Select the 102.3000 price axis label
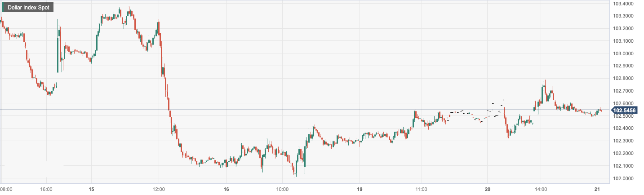Screen dimensions: 644x195 pos(623,141)
